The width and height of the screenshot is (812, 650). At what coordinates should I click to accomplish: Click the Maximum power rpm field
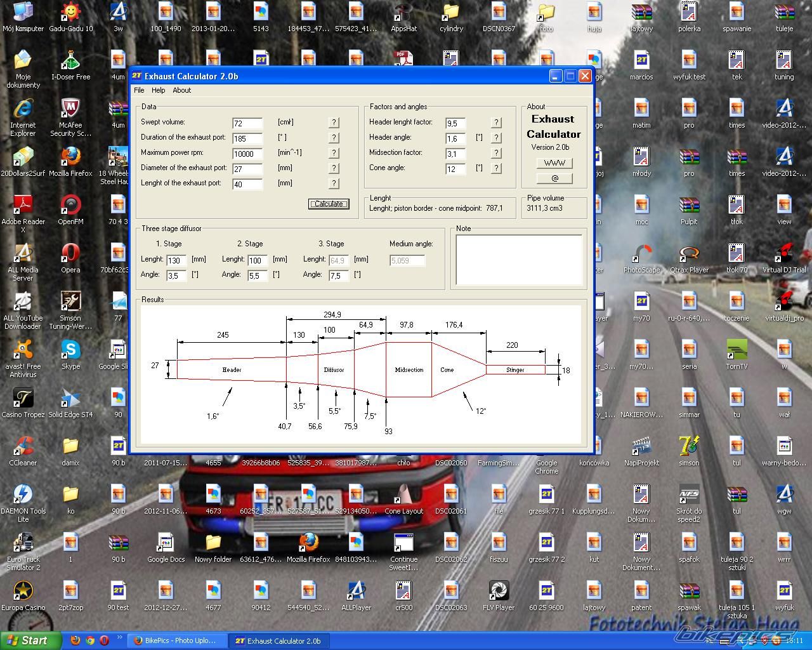tap(247, 154)
